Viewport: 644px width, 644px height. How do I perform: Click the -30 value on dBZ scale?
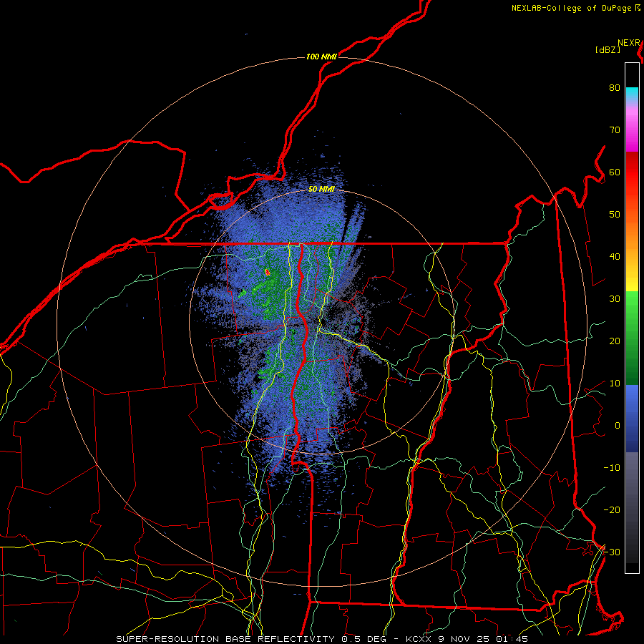(612, 552)
